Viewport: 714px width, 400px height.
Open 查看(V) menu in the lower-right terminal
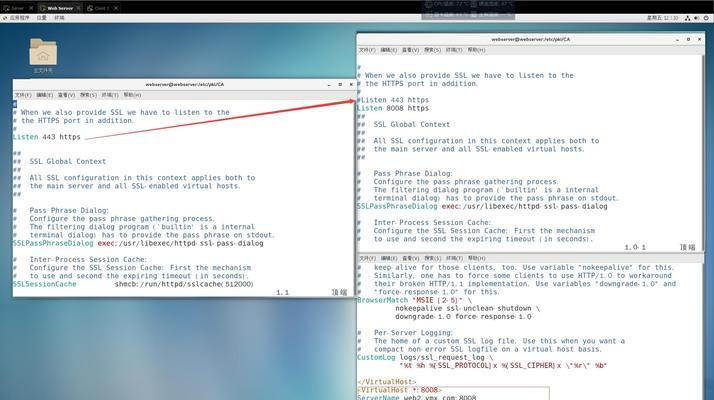pyautogui.click(x=411, y=258)
